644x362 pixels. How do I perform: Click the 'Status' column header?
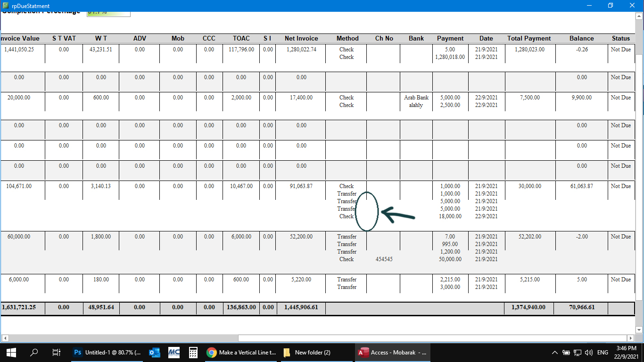pyautogui.click(x=621, y=38)
